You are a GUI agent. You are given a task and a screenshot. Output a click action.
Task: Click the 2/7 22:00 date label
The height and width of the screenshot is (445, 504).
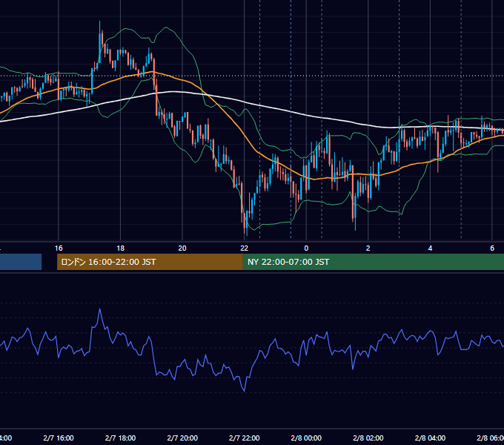coord(245,438)
